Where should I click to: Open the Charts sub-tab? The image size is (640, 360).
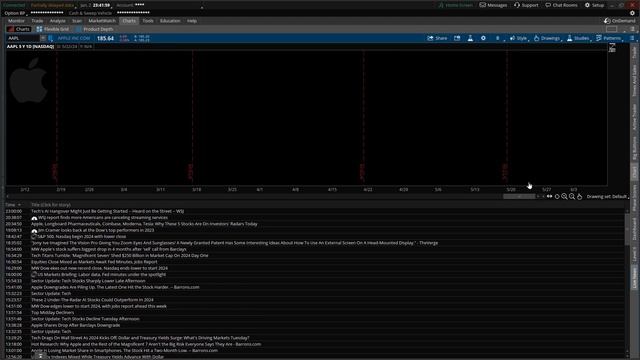(18, 29)
